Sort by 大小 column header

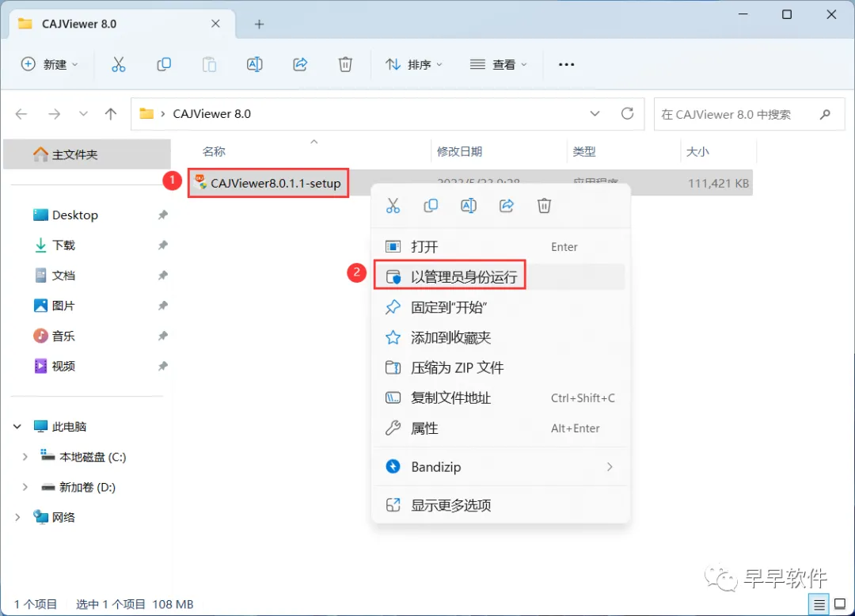click(x=697, y=151)
